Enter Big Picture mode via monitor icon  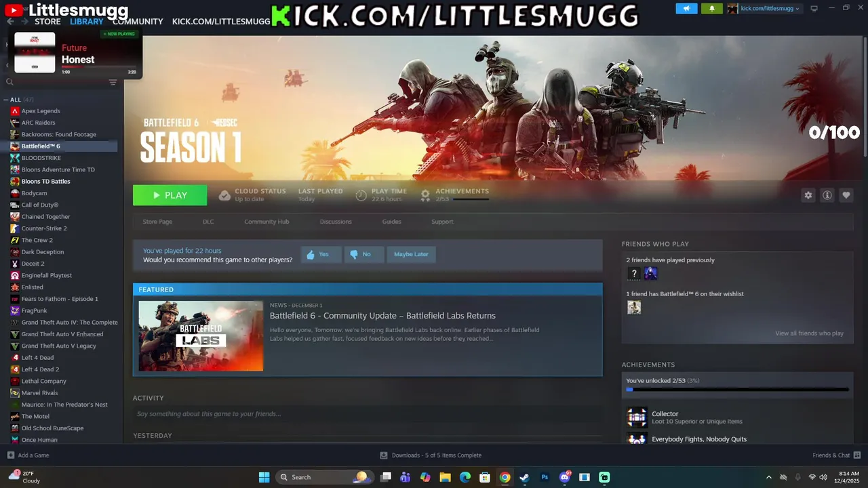click(x=814, y=8)
